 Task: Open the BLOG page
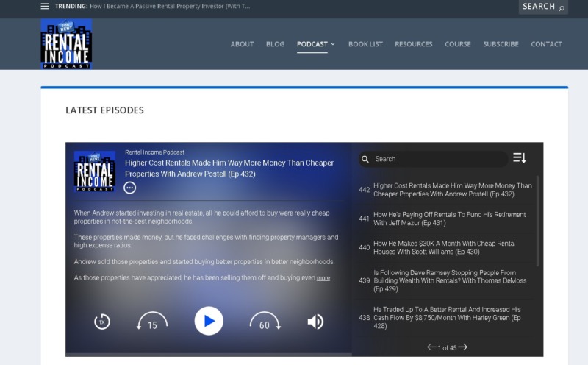275,44
